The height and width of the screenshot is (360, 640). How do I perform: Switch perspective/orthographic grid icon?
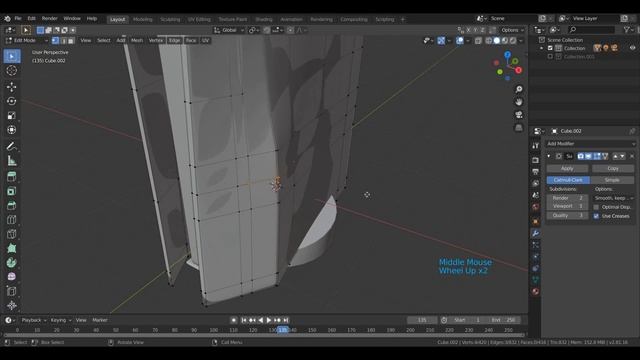pyautogui.click(x=519, y=128)
